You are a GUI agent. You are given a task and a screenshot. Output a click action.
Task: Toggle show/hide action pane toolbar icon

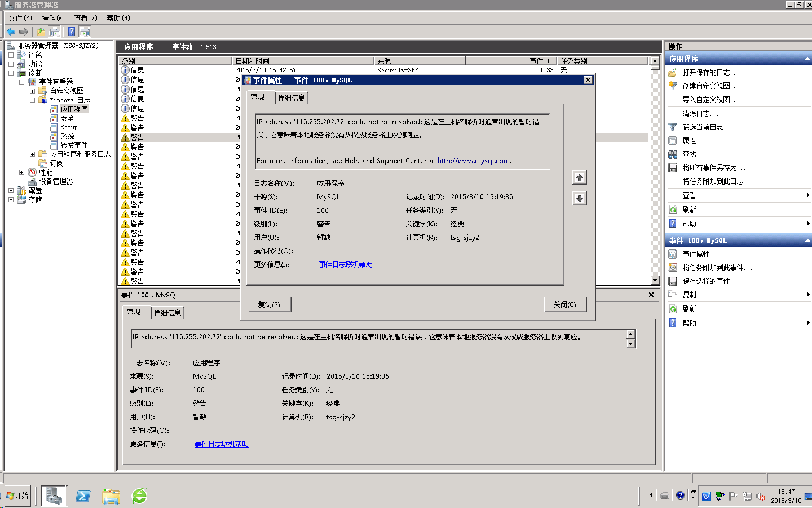pyautogui.click(x=85, y=32)
